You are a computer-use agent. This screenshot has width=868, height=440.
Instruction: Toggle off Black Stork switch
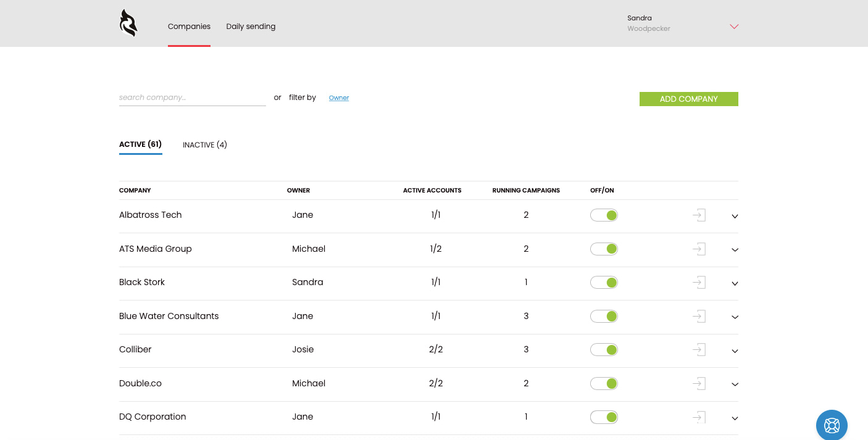pos(604,283)
